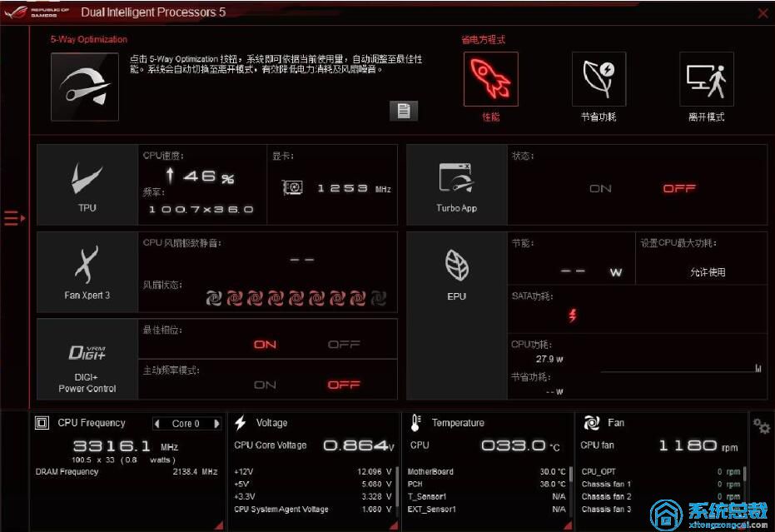
Task: Click the +12V voltage row
Action: (x=313, y=472)
